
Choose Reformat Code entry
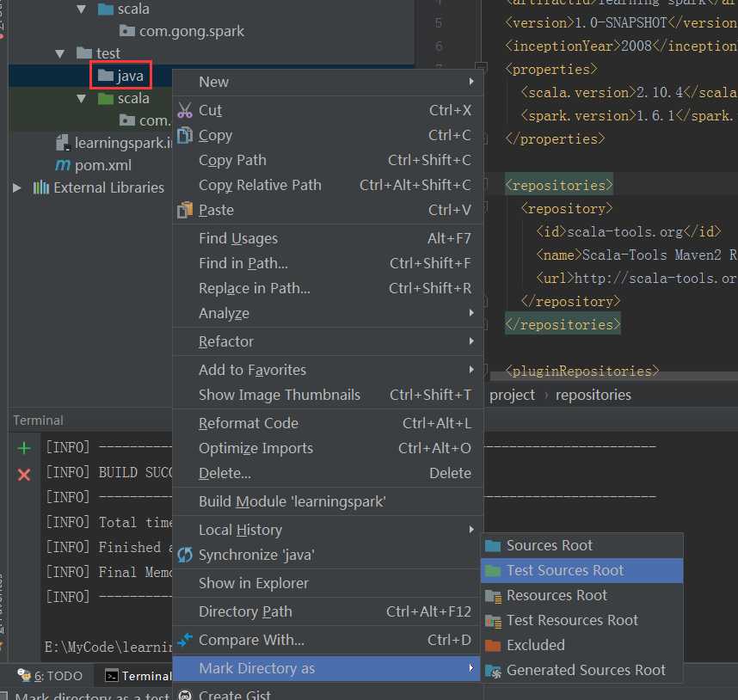[328, 423]
